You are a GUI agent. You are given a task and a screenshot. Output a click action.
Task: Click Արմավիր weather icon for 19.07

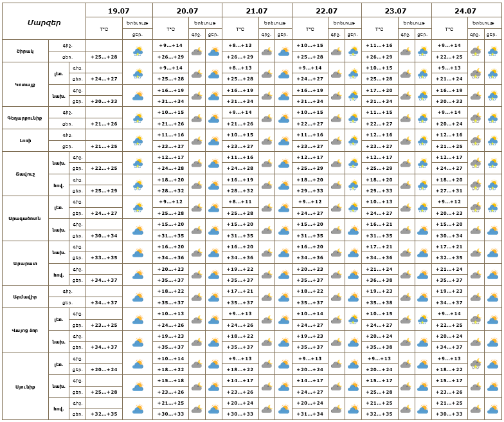coord(138,297)
